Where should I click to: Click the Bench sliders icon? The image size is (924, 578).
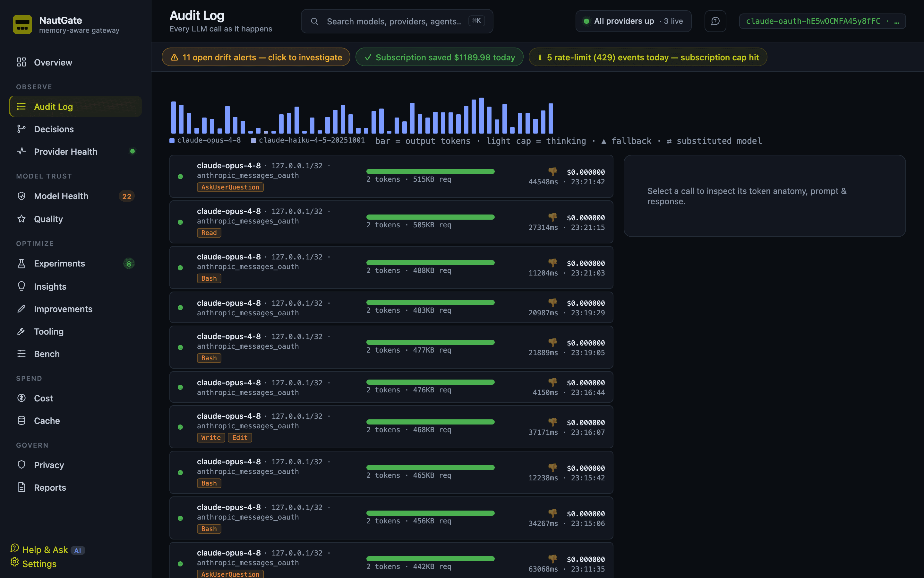21,354
